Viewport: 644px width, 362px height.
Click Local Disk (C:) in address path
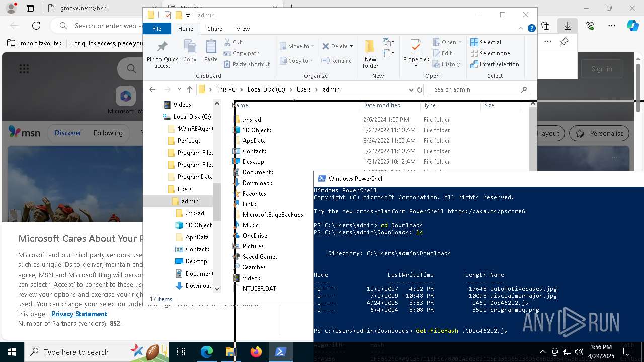pos(266,89)
